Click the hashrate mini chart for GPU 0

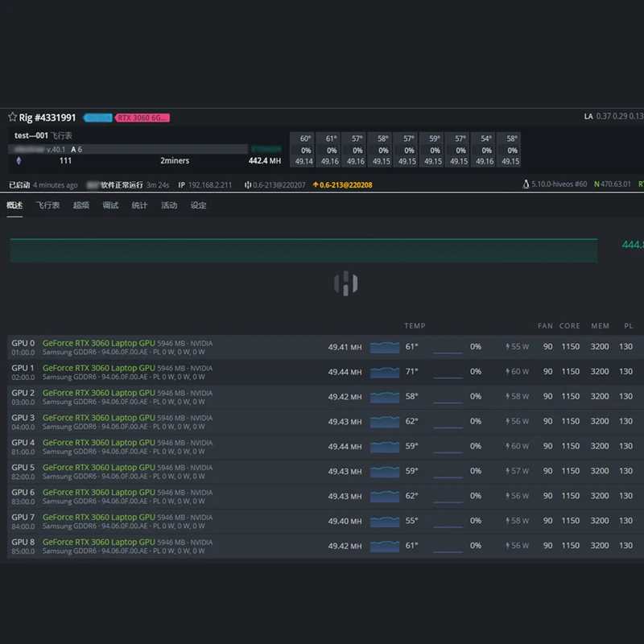point(385,347)
